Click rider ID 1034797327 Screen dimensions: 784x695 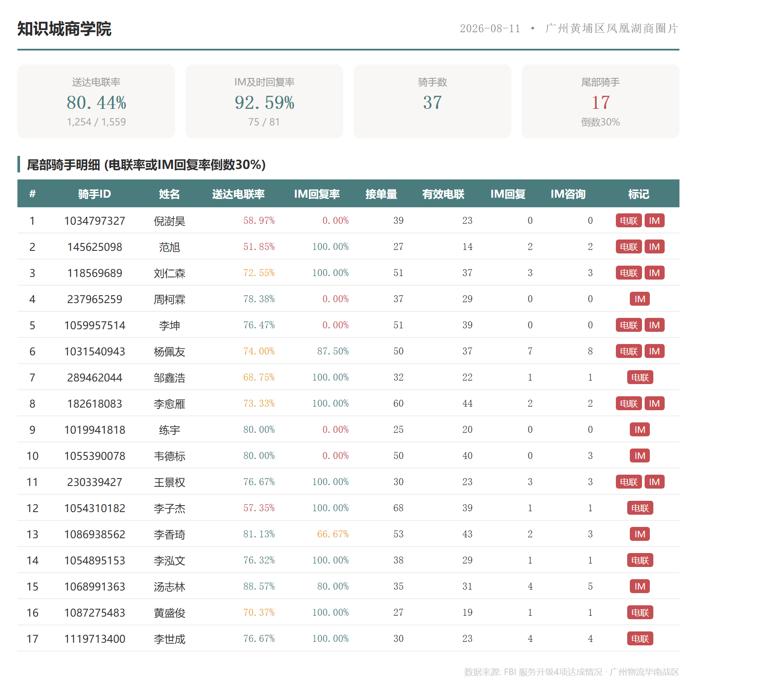click(95, 221)
